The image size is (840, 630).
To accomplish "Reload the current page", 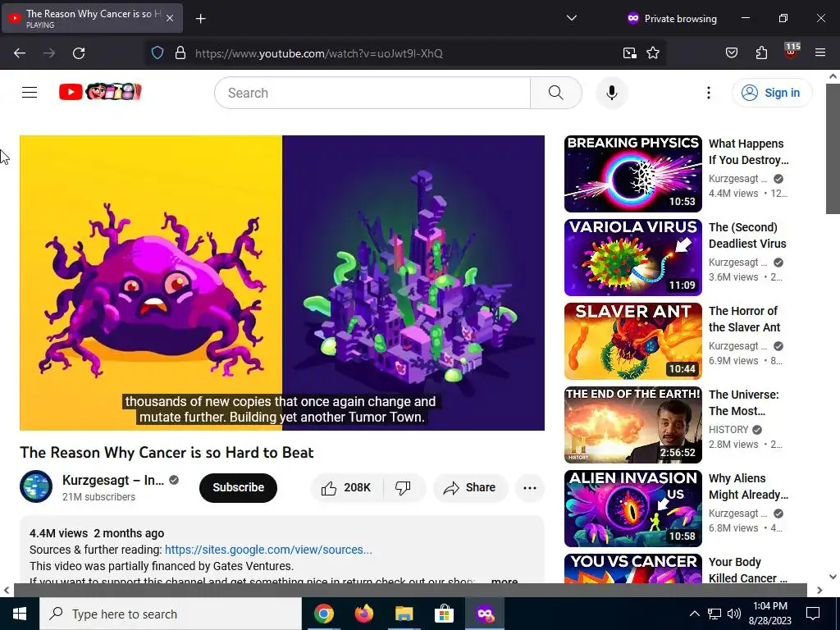I will coord(79,53).
